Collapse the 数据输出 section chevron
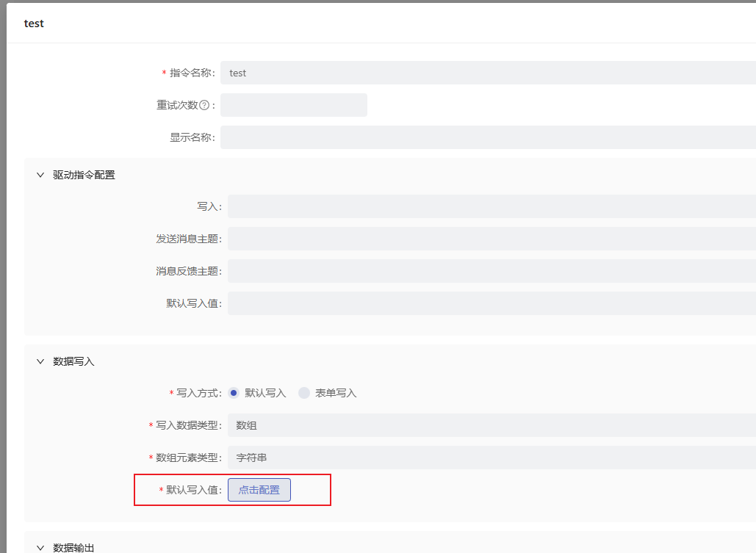Viewport: 756px width, 553px height. click(x=40, y=548)
